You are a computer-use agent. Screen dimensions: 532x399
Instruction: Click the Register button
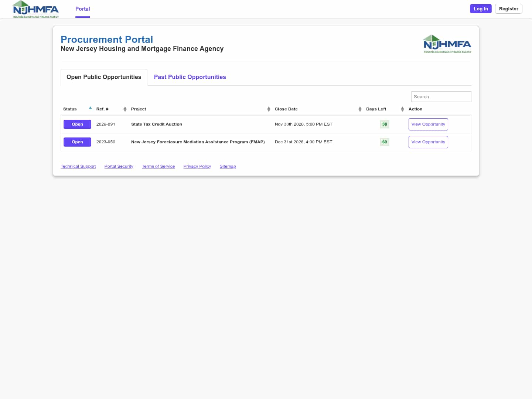coord(508,8)
